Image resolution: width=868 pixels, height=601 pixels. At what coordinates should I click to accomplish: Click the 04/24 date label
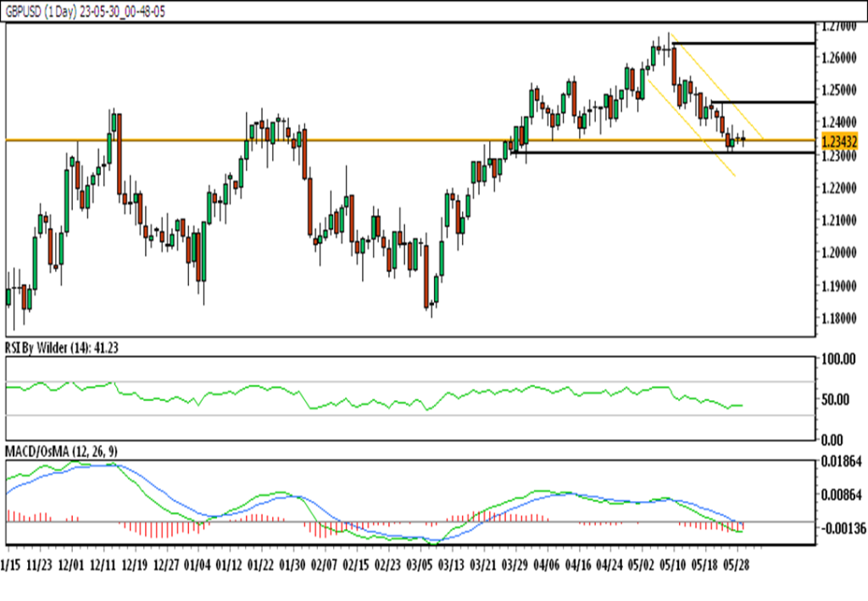pyautogui.click(x=610, y=565)
